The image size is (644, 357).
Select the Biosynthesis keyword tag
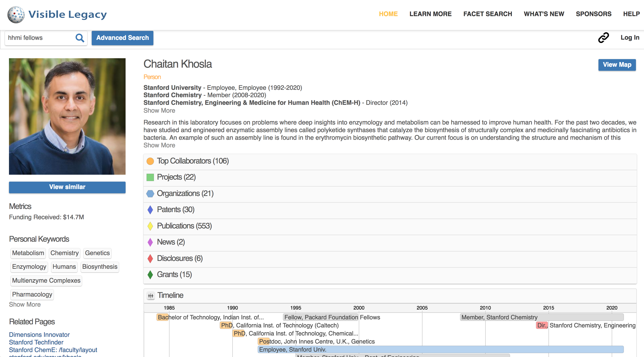tap(100, 267)
